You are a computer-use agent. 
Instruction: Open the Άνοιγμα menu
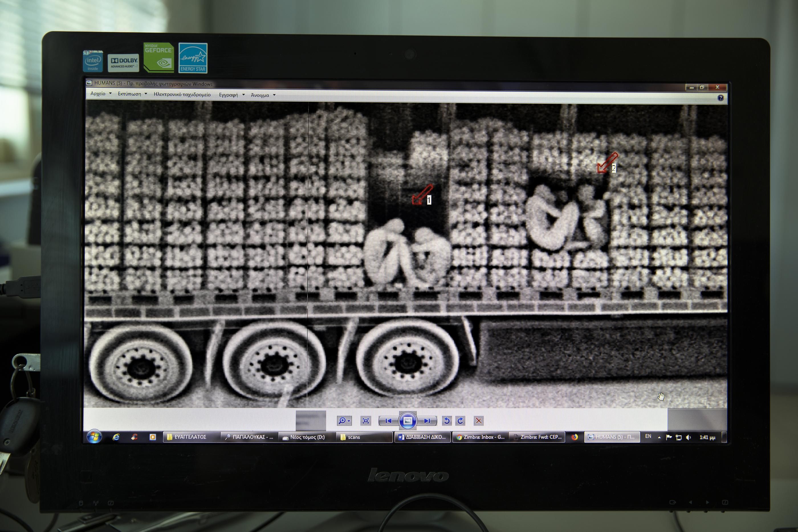260,95
